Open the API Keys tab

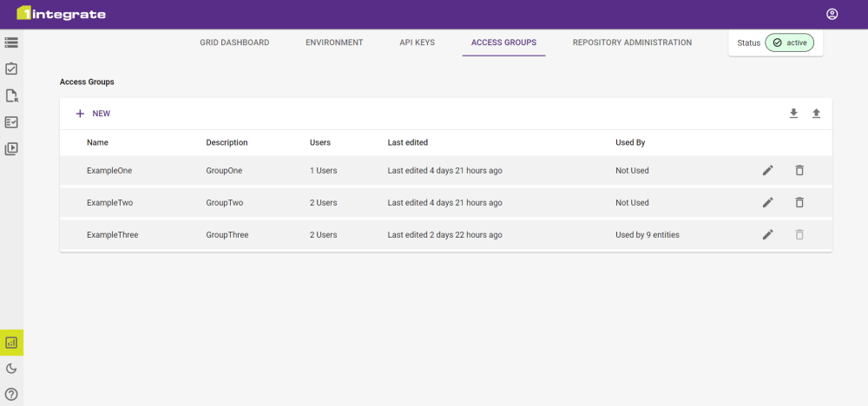pyautogui.click(x=417, y=43)
